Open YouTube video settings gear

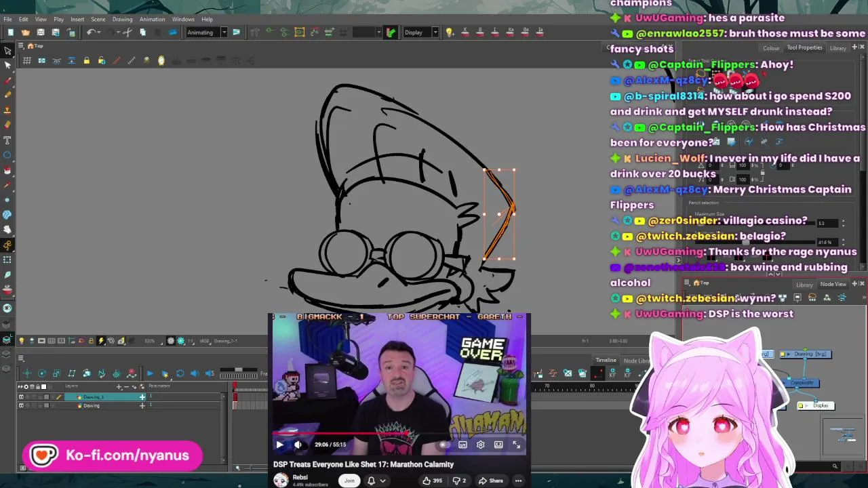(x=481, y=445)
